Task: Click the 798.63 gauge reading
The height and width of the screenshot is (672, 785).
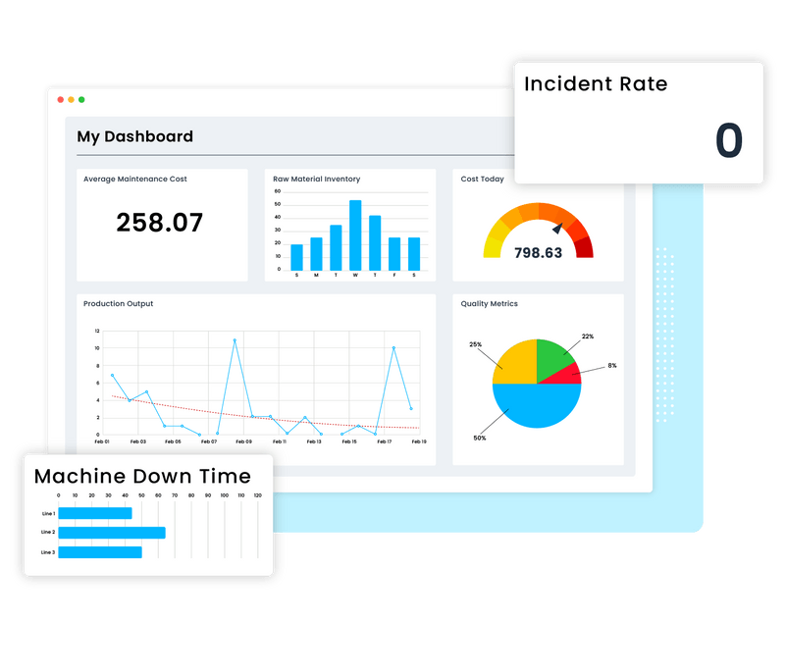Action: [537, 253]
